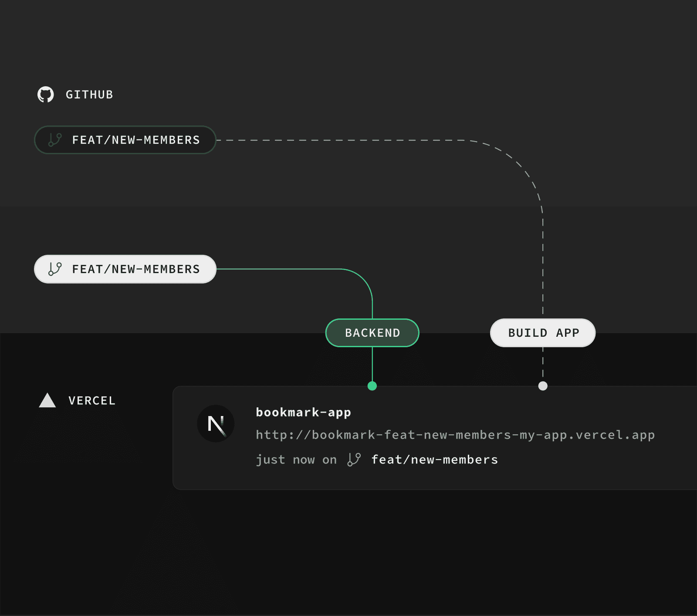This screenshot has width=697, height=616.
Task: Select the BACKEND pill
Action: click(372, 332)
